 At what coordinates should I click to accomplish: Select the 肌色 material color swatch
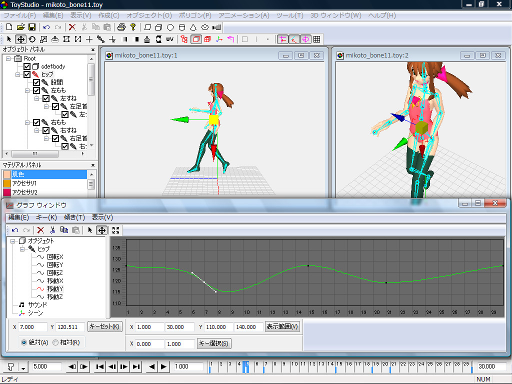coord(7,174)
